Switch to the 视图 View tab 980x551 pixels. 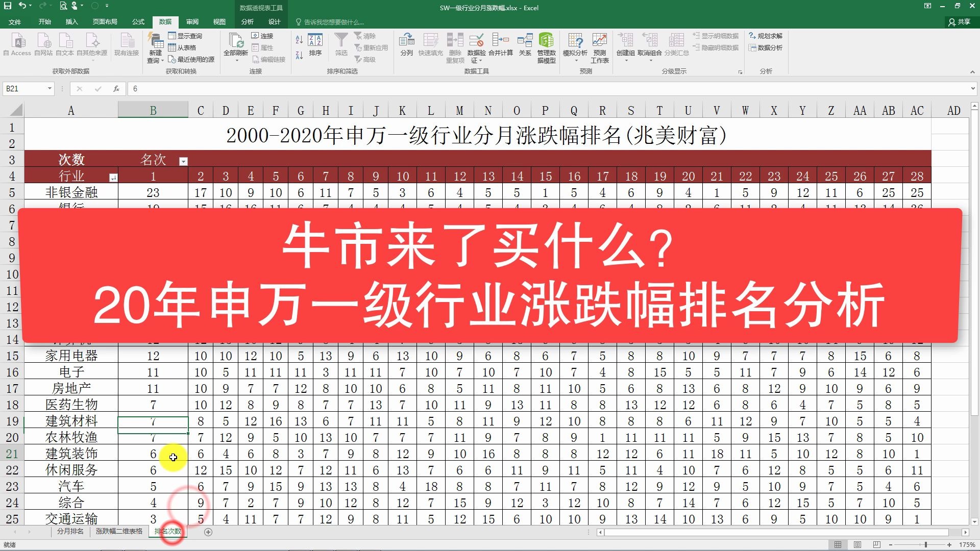pyautogui.click(x=219, y=22)
